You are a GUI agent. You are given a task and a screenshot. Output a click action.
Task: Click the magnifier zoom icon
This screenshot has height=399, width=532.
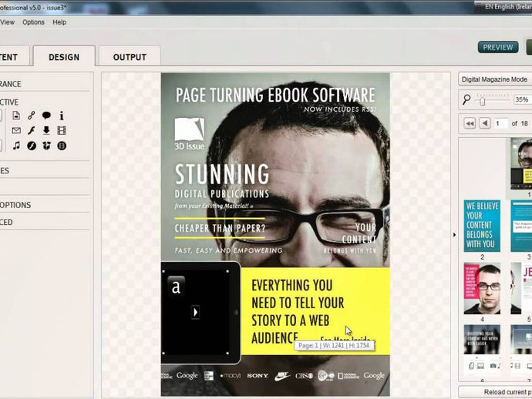pyautogui.click(x=467, y=99)
